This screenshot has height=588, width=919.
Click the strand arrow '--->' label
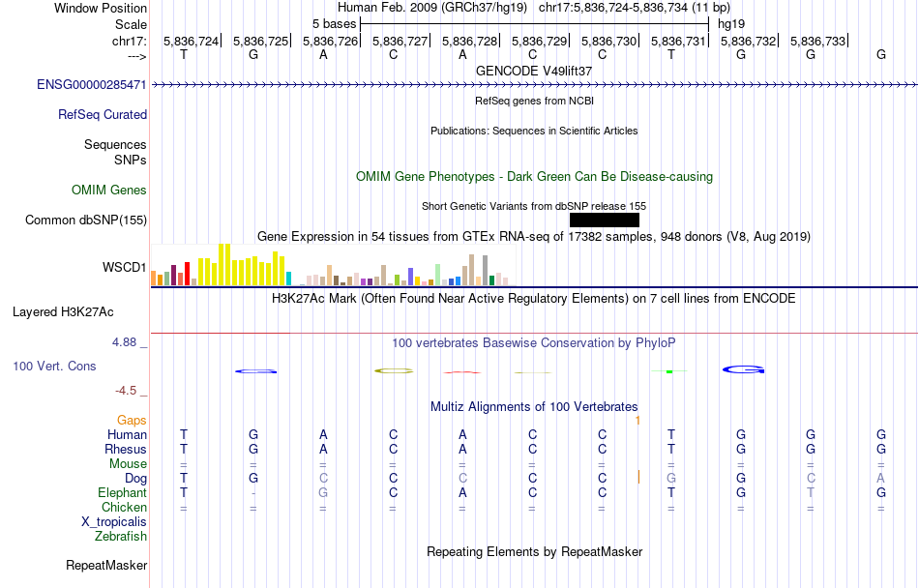pos(137,56)
